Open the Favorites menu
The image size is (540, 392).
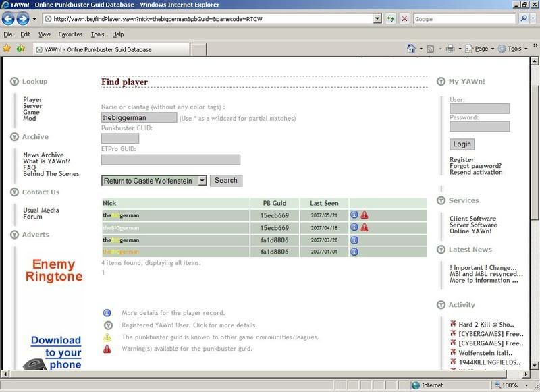pos(70,34)
